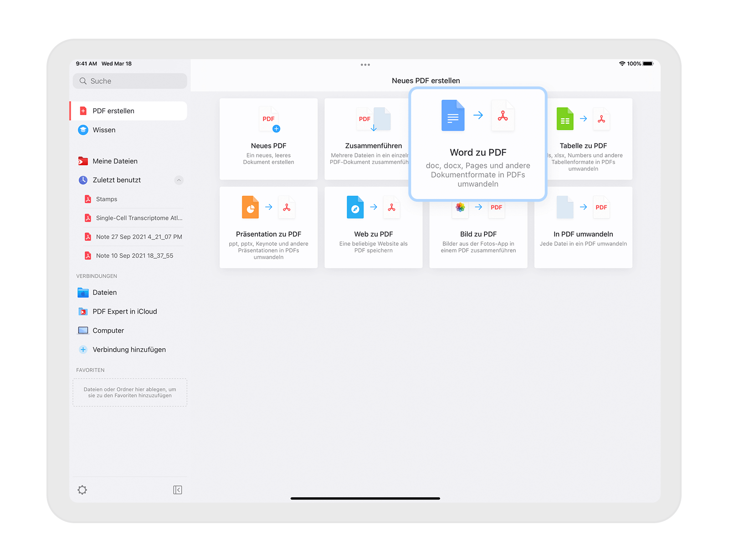The height and width of the screenshot is (560, 729).
Task: Choose the Word zu PDF converter
Action: [478, 144]
